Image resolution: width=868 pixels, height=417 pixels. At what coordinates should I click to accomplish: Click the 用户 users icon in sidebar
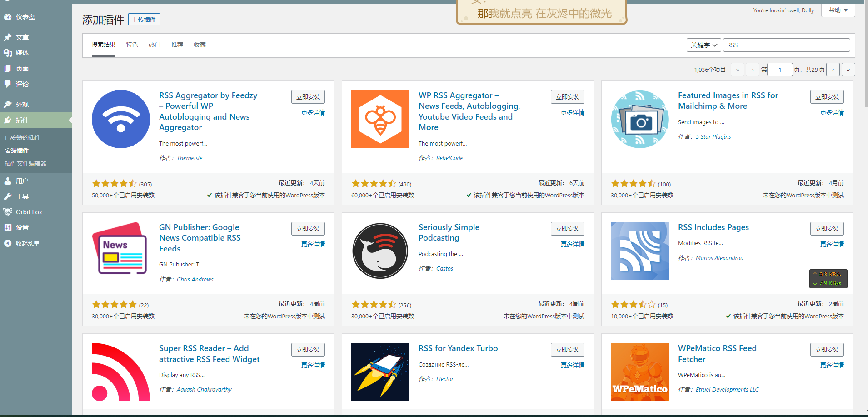[8, 181]
